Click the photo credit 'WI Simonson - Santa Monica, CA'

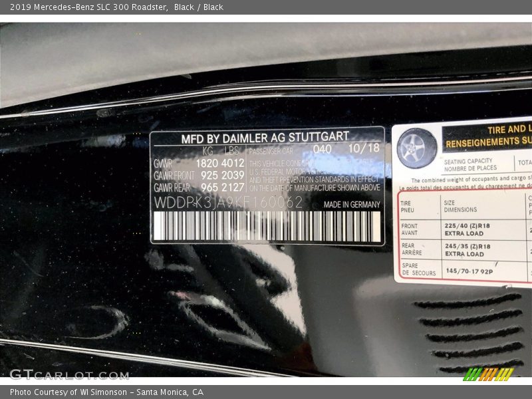[x=142, y=392]
